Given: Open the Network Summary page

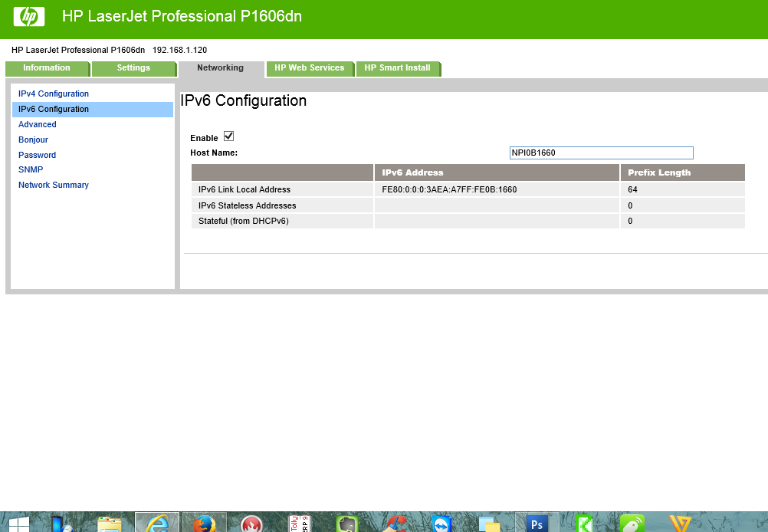Looking at the screenshot, I should pyautogui.click(x=53, y=185).
